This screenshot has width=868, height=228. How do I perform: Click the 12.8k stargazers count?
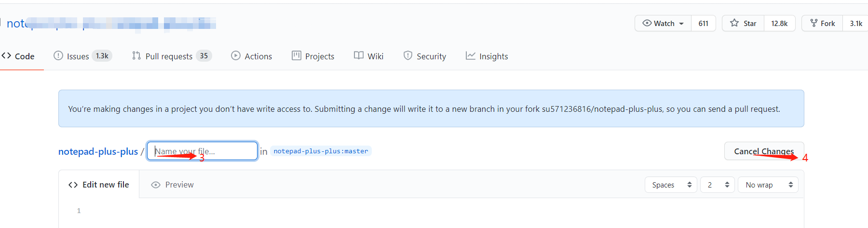[779, 23]
